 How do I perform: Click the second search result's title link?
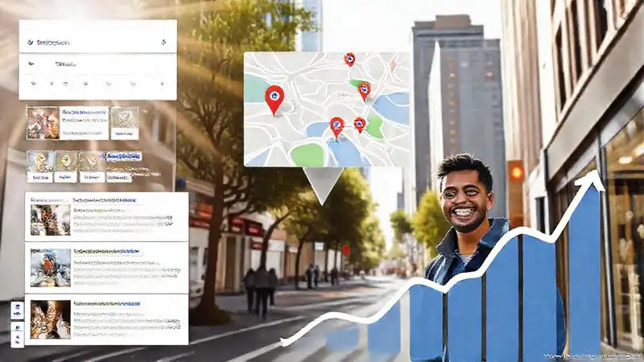click(107, 251)
